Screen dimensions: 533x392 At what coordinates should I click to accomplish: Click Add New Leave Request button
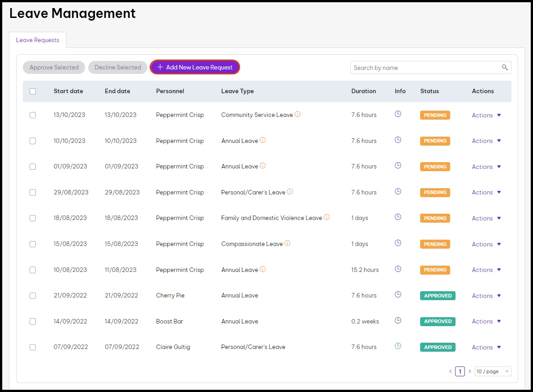pos(195,67)
